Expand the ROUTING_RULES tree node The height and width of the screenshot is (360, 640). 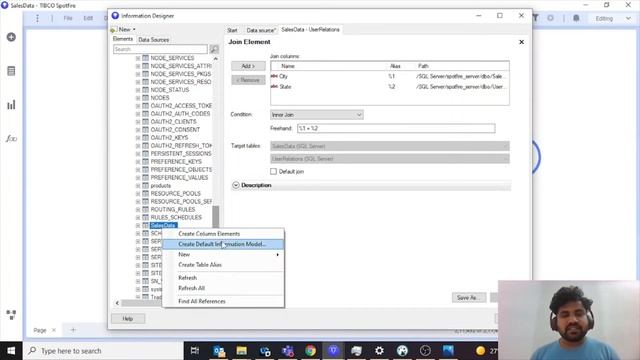(138, 209)
